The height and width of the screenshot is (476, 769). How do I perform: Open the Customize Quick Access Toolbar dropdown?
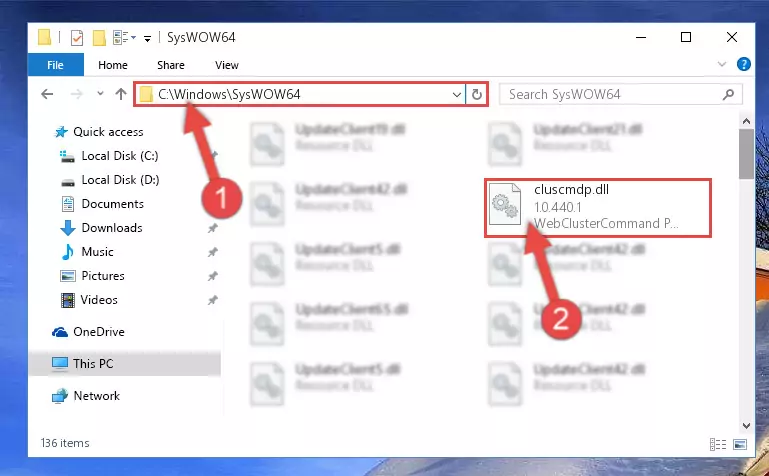coord(147,38)
